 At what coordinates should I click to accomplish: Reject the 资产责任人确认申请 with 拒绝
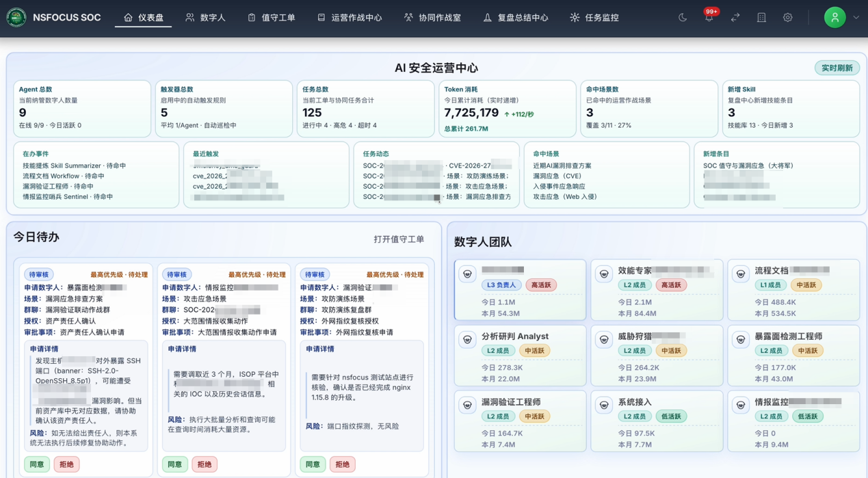(x=66, y=464)
